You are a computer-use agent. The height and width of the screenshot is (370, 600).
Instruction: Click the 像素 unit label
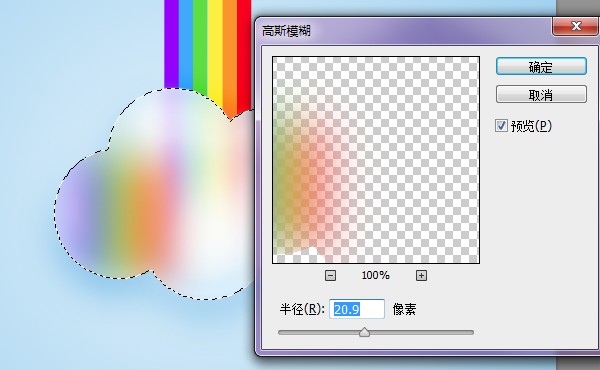point(404,309)
